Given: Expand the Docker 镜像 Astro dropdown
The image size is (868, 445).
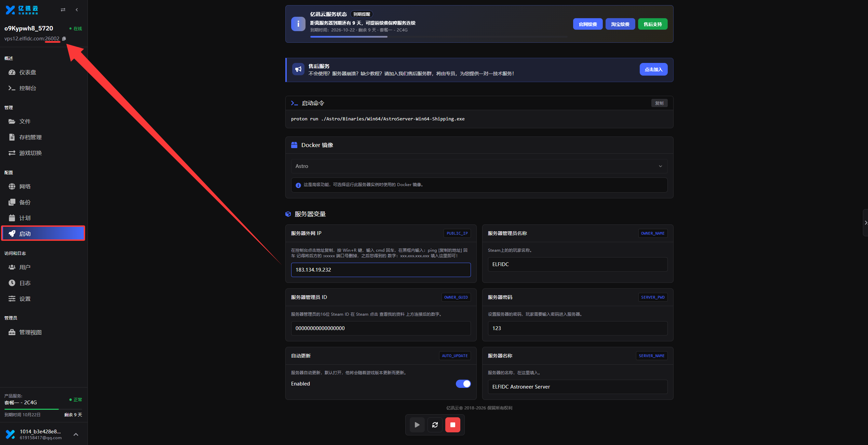Looking at the screenshot, I should [479, 166].
